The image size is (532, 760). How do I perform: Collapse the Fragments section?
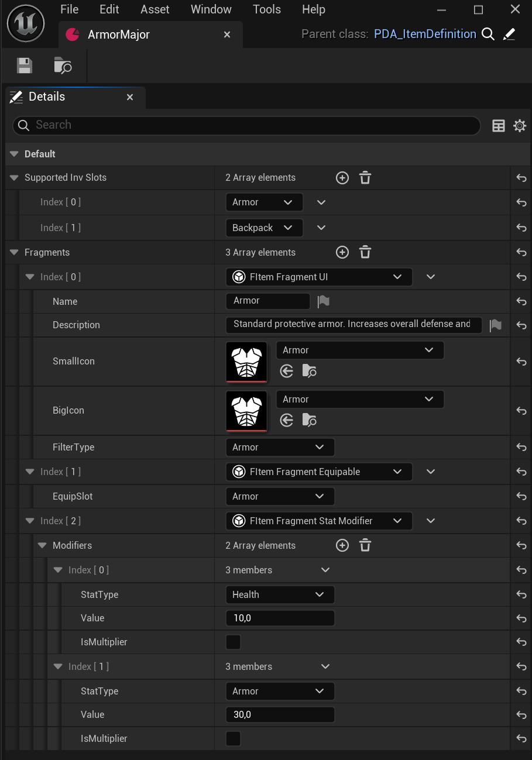point(15,253)
